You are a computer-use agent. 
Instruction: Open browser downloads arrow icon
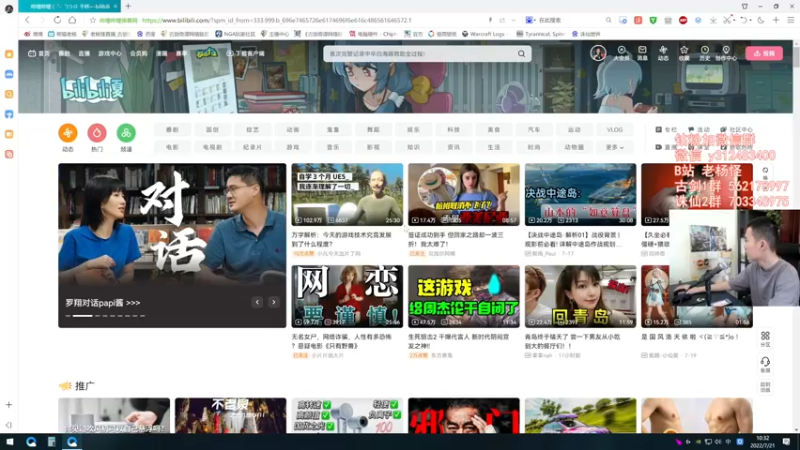(713, 20)
